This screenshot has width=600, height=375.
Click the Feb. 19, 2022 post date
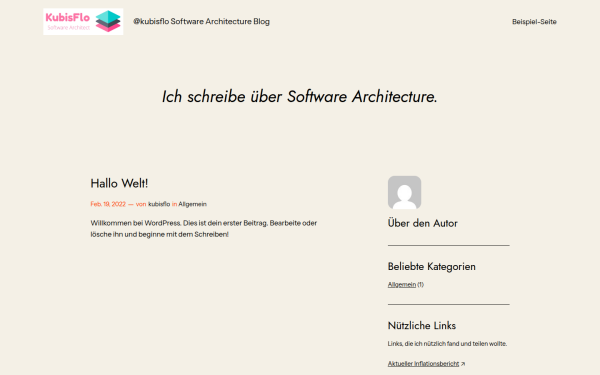[108, 204]
